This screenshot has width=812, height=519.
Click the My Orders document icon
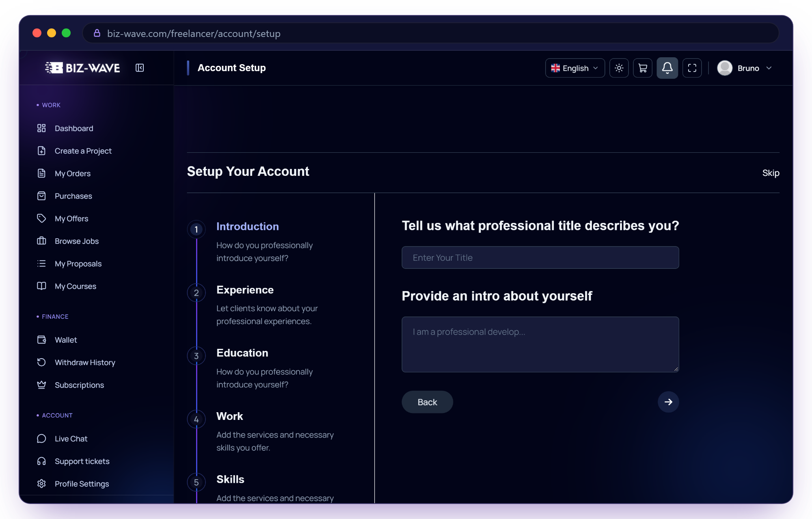[x=41, y=173]
